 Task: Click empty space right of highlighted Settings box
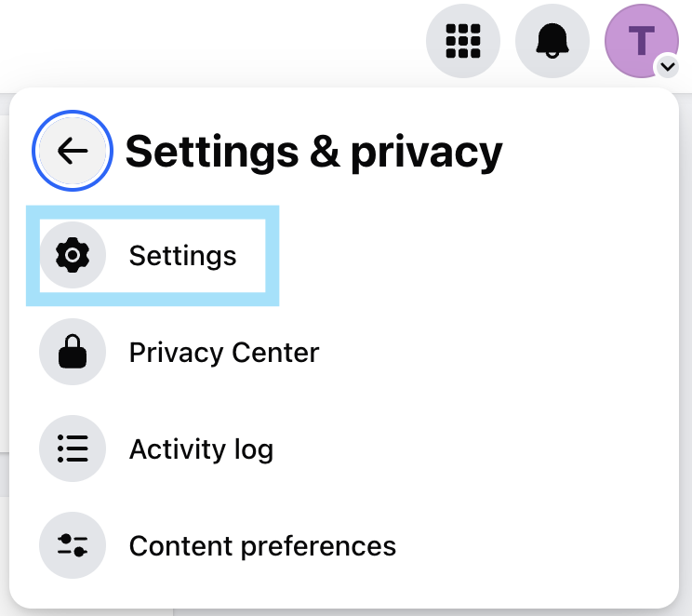click(465, 256)
